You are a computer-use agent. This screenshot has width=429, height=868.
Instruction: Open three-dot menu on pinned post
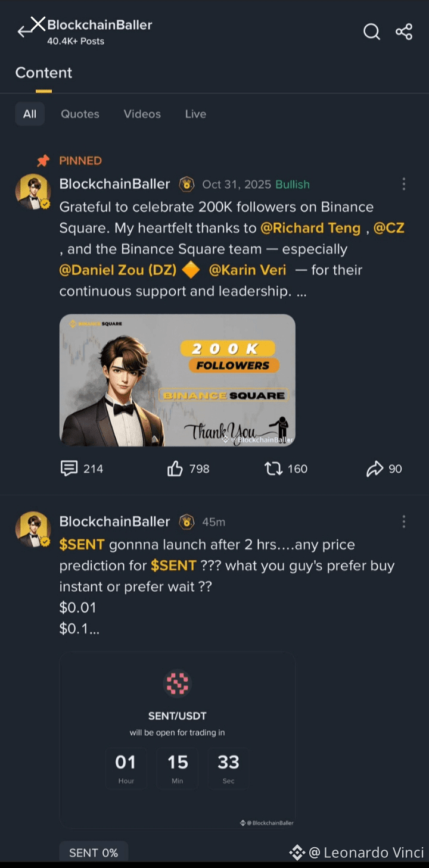click(x=404, y=184)
